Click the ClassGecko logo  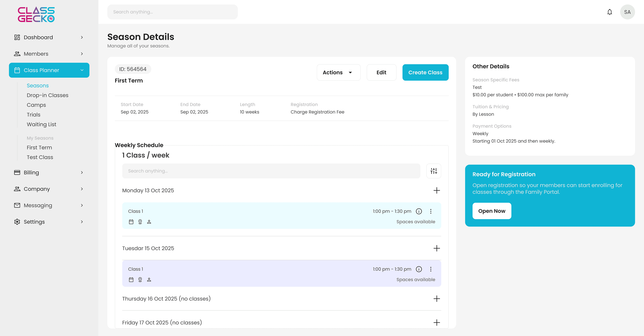point(36,14)
